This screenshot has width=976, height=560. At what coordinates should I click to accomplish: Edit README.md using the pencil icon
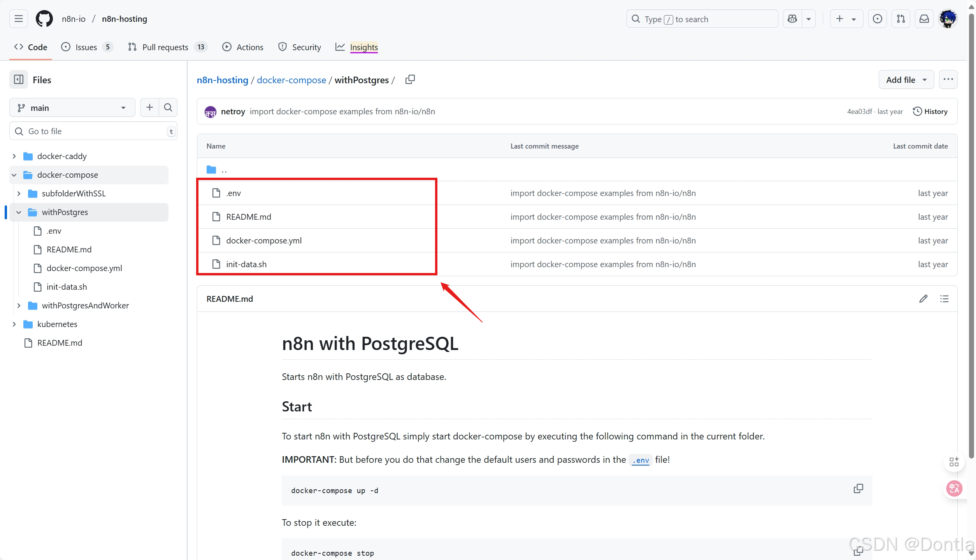(x=924, y=299)
